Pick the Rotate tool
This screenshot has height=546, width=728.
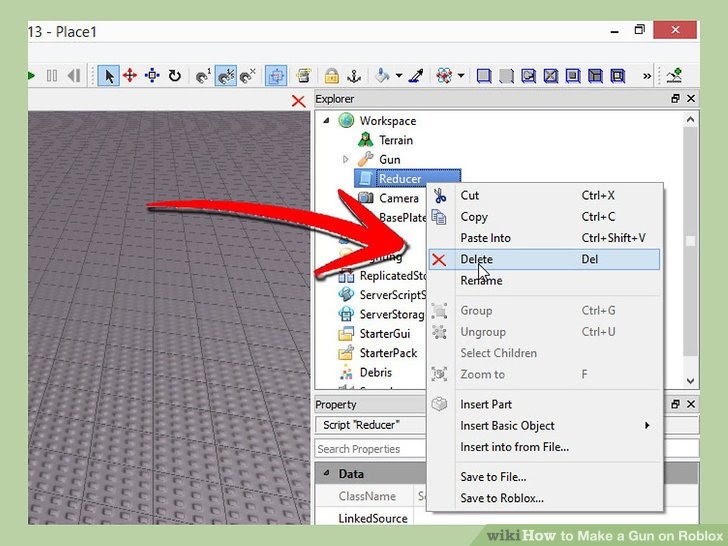click(x=175, y=76)
